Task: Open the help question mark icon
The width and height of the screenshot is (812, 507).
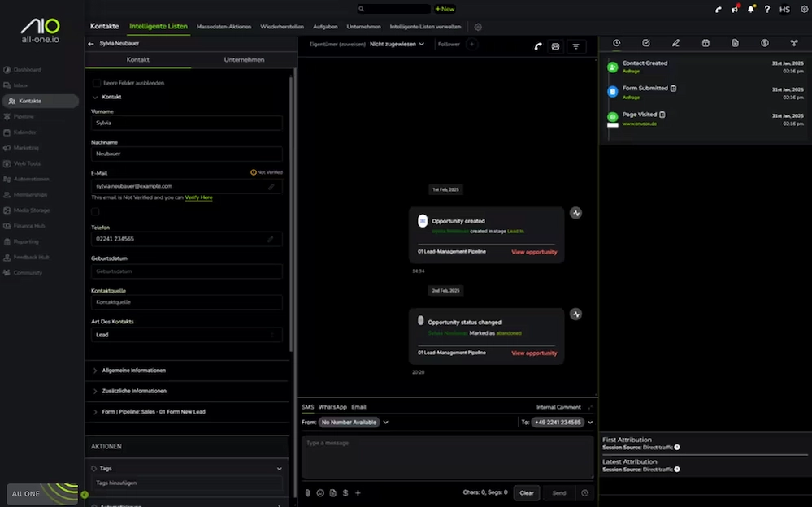Action: click(x=767, y=9)
